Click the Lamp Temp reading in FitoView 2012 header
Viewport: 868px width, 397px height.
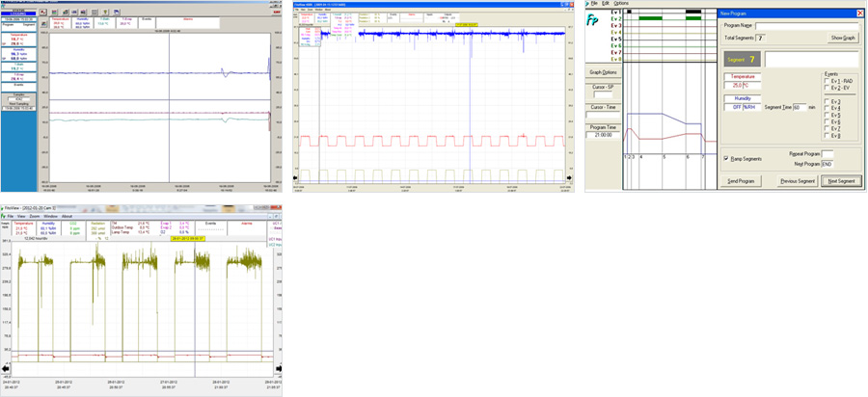click(130, 232)
